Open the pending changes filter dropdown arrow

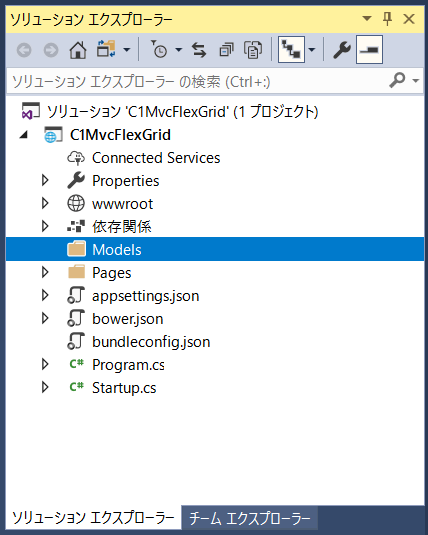(x=179, y=50)
